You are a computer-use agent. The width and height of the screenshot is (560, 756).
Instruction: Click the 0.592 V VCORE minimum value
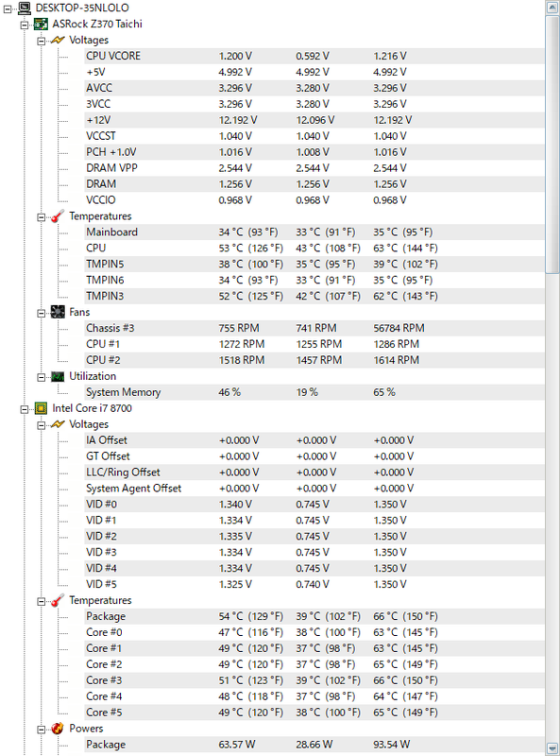tap(313, 56)
